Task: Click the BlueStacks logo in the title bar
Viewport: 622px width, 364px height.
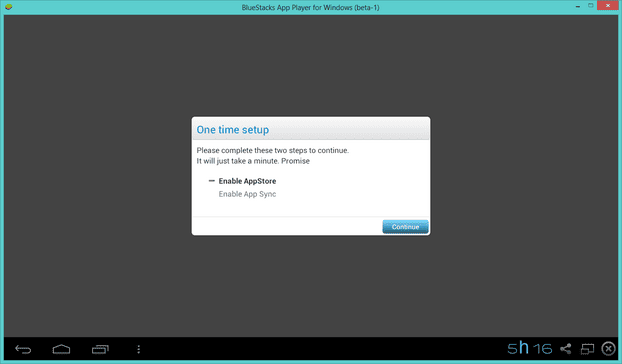Action: (x=8, y=7)
